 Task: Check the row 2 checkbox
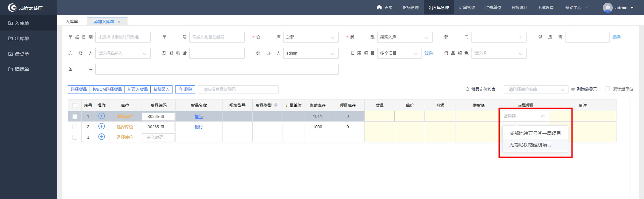pos(75,127)
